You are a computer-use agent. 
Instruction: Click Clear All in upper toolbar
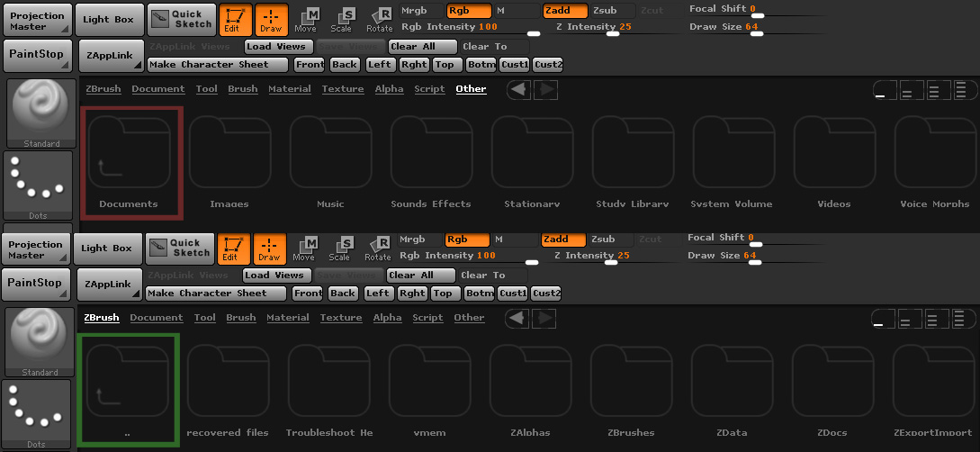[422, 46]
